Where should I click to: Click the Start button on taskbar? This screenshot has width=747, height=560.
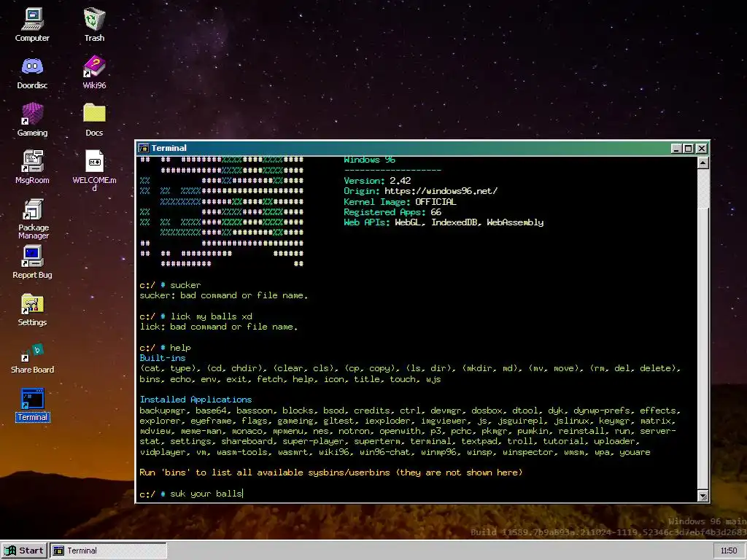24,551
